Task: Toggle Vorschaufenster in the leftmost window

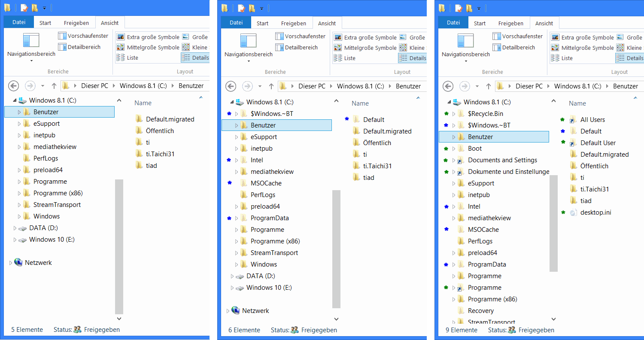Action: [83, 36]
